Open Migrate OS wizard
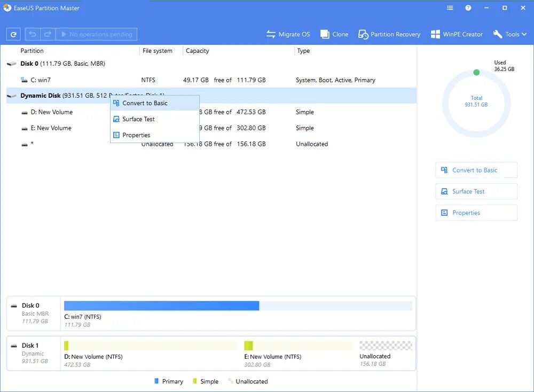The image size is (534, 392). (x=288, y=34)
